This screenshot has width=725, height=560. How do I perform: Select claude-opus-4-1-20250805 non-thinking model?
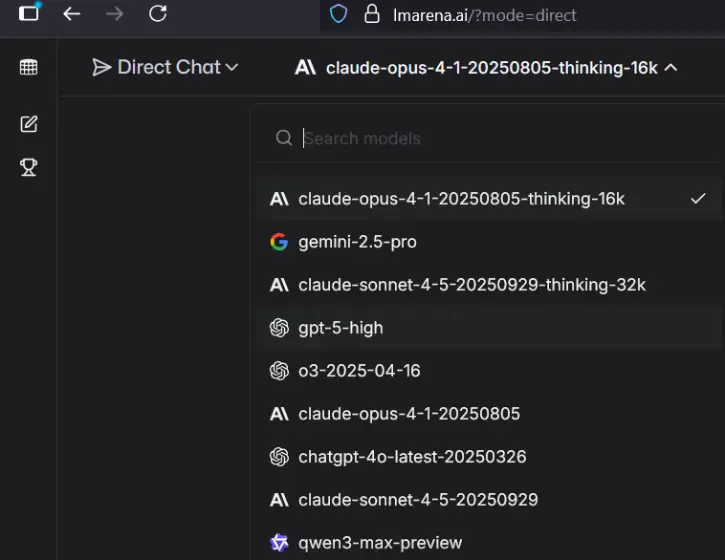pos(488,414)
